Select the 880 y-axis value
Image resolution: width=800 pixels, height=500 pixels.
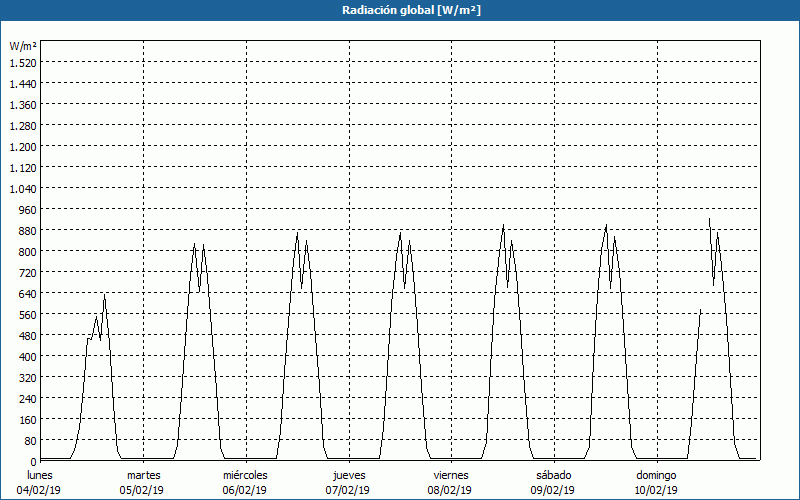click(x=28, y=231)
